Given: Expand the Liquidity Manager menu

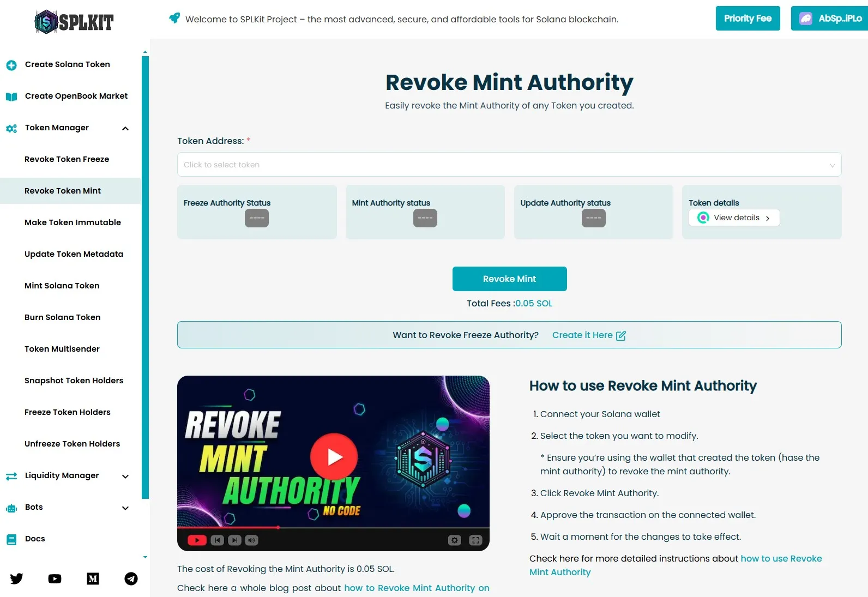Looking at the screenshot, I should [x=125, y=477].
